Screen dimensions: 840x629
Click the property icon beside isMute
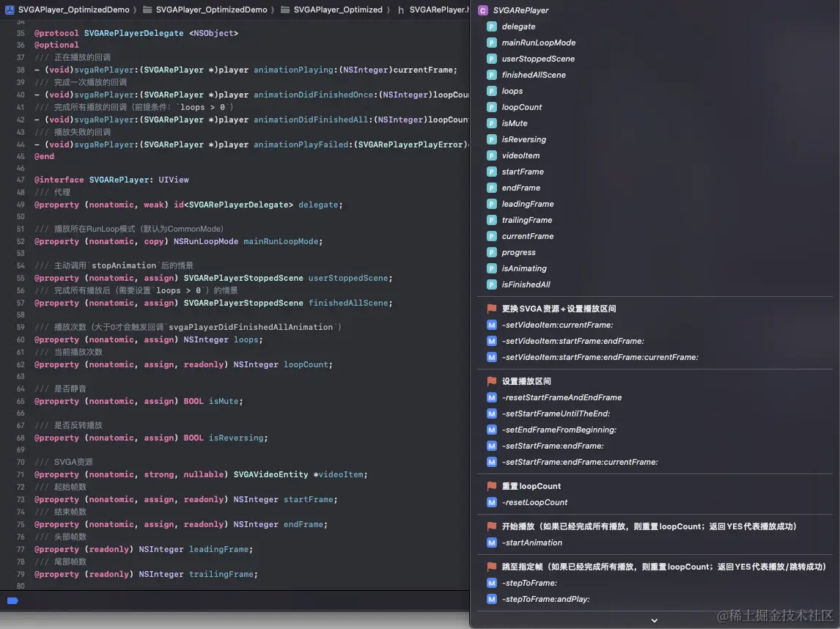pyautogui.click(x=491, y=122)
